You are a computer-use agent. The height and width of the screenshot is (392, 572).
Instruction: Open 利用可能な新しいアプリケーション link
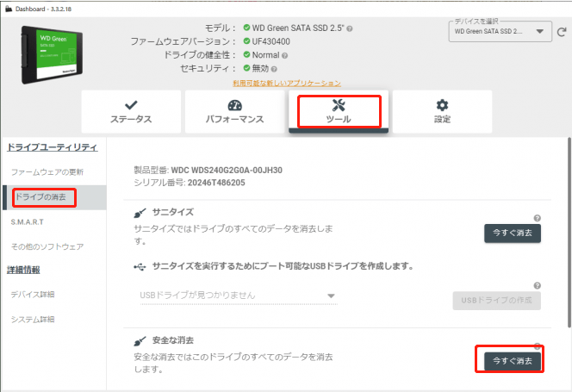point(287,84)
